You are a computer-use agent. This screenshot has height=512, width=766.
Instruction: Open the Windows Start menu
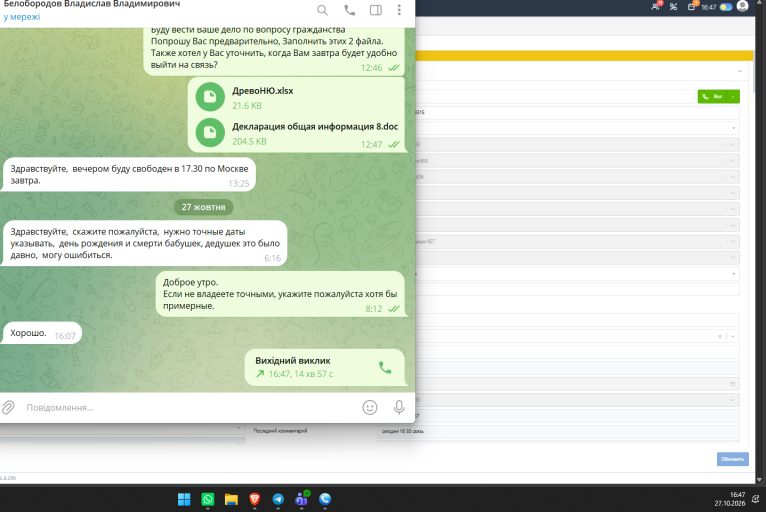[184, 499]
